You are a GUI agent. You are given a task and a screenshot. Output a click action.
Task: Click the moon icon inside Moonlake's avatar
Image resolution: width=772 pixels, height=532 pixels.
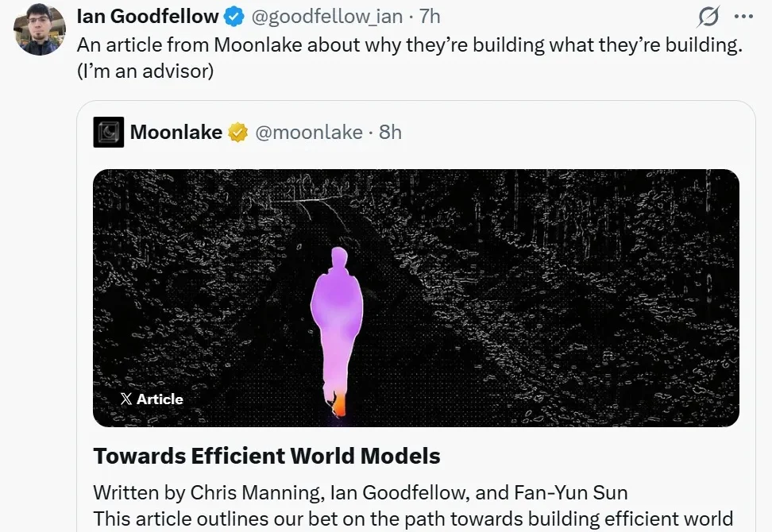coord(109,130)
